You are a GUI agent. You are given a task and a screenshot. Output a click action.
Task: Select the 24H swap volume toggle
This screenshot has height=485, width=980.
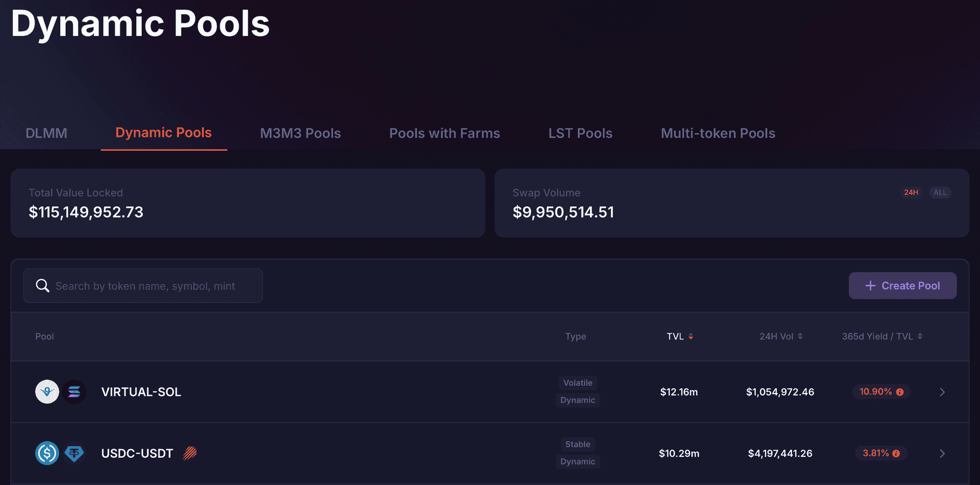click(x=911, y=192)
